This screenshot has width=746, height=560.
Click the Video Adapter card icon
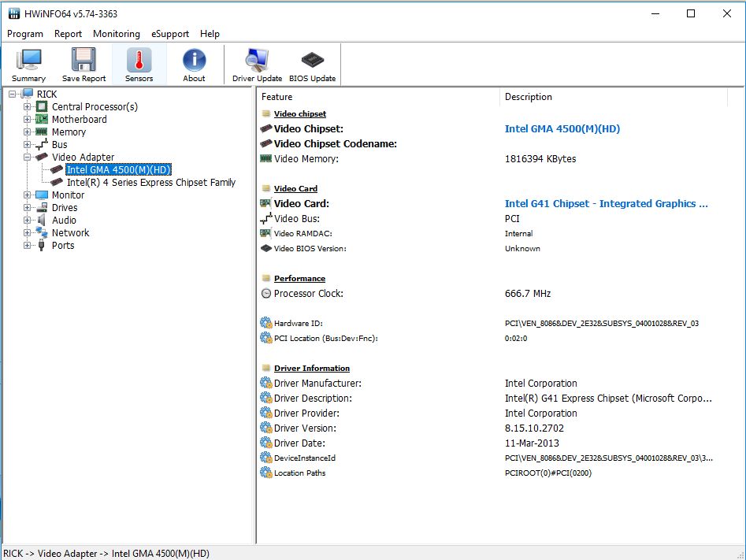[42, 157]
